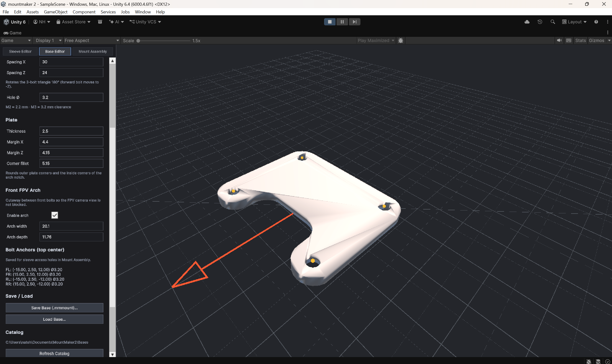Viewport: 612px width, 364px height.
Task: Open the Play Maximized dropdown
Action: pyautogui.click(x=376, y=40)
